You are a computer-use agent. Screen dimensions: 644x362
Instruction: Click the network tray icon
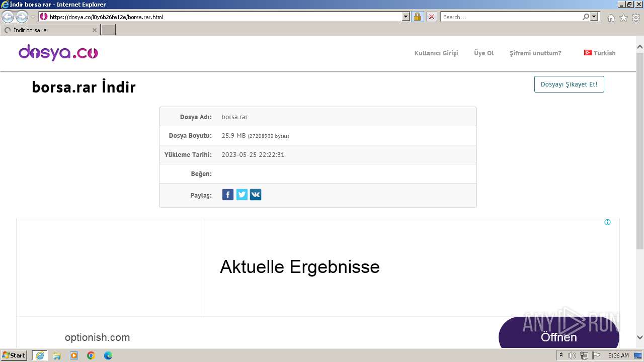tap(584, 355)
